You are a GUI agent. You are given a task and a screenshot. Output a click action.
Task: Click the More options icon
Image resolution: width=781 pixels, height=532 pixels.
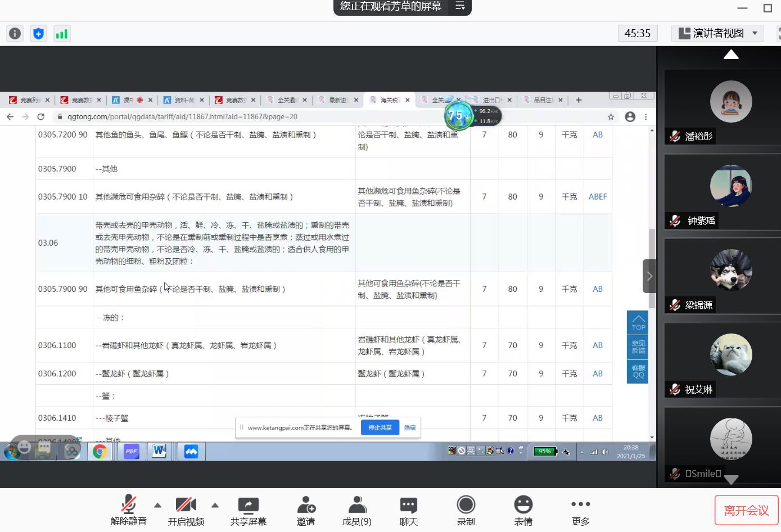click(x=580, y=511)
